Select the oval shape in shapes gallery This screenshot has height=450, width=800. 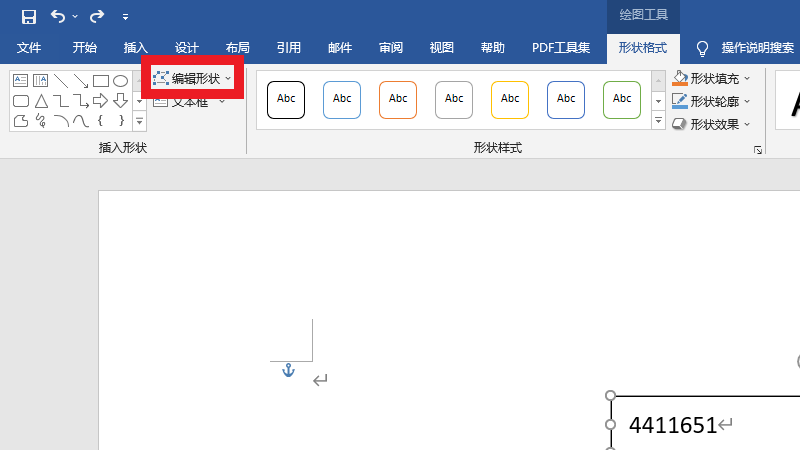point(120,81)
